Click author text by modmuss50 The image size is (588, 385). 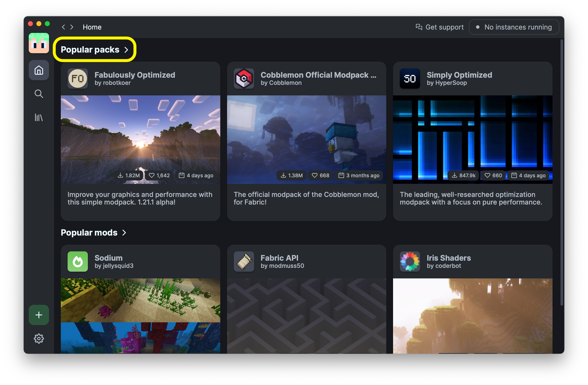[282, 266]
